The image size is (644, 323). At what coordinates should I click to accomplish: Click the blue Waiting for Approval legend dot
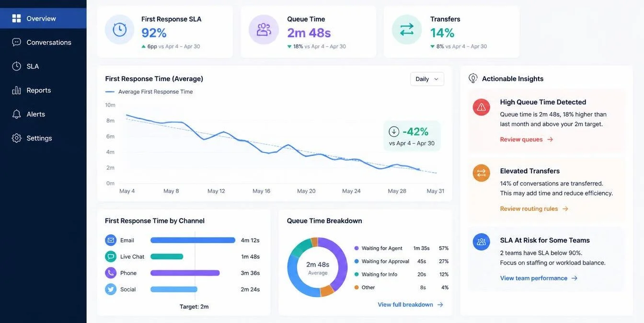[x=356, y=261]
